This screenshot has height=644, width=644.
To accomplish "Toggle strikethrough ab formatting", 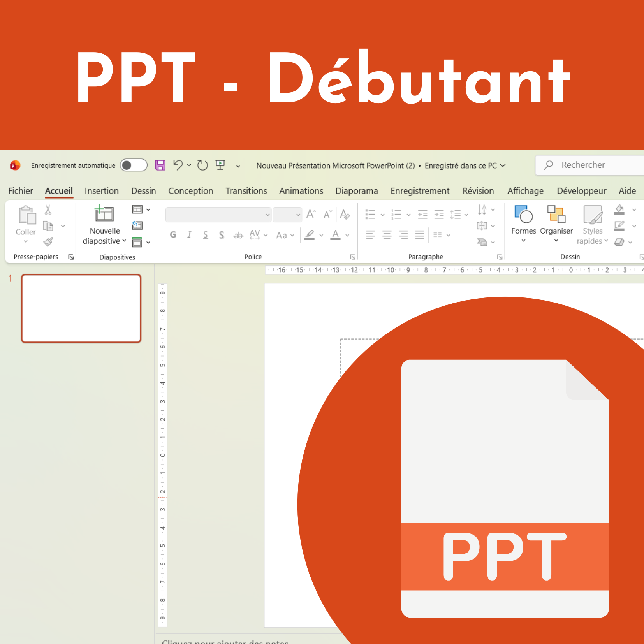I will pos(238,235).
